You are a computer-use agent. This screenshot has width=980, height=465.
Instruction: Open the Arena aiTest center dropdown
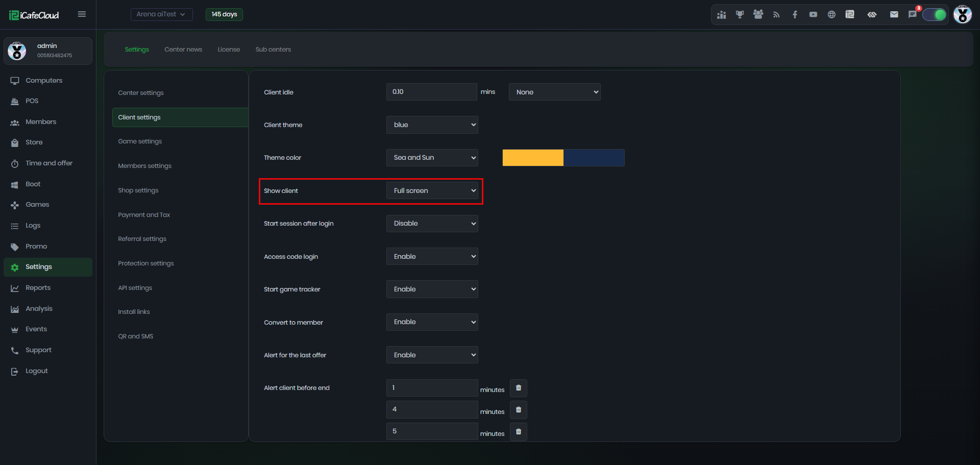[161, 14]
